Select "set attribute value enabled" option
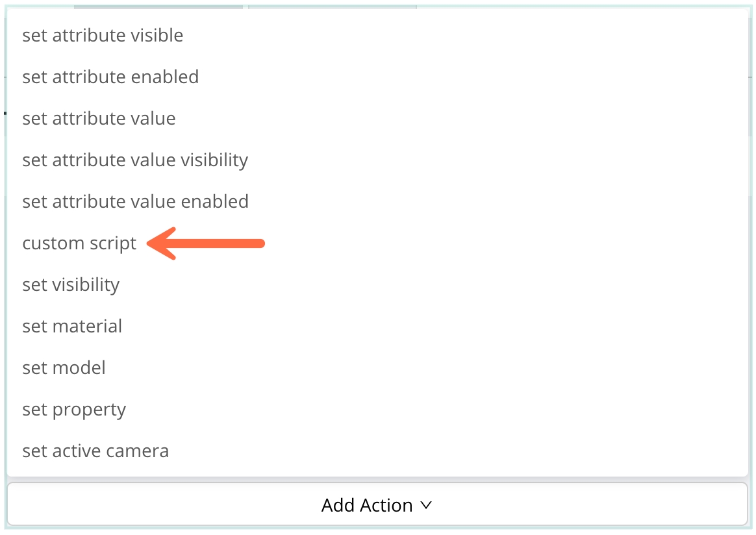Image resolution: width=756 pixels, height=535 pixels. pos(135,202)
